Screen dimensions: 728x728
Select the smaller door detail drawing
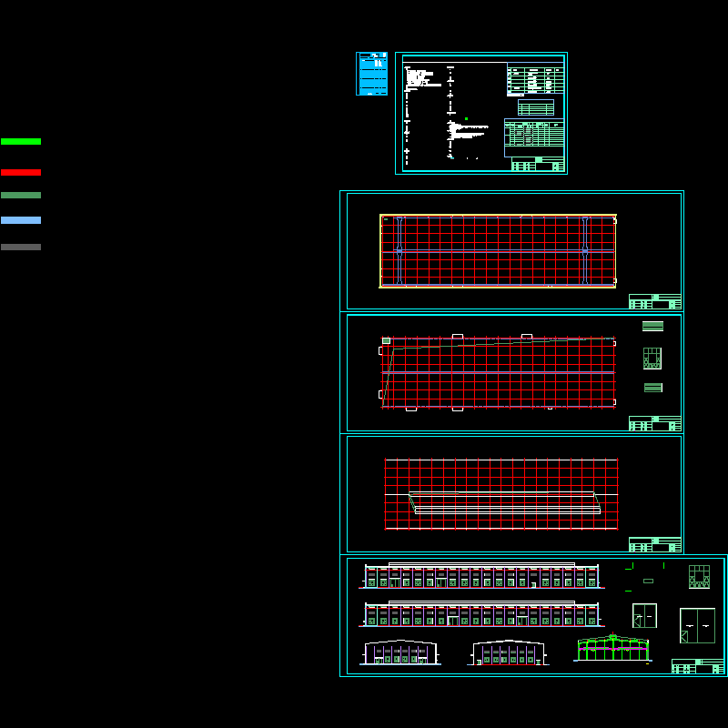click(x=644, y=616)
